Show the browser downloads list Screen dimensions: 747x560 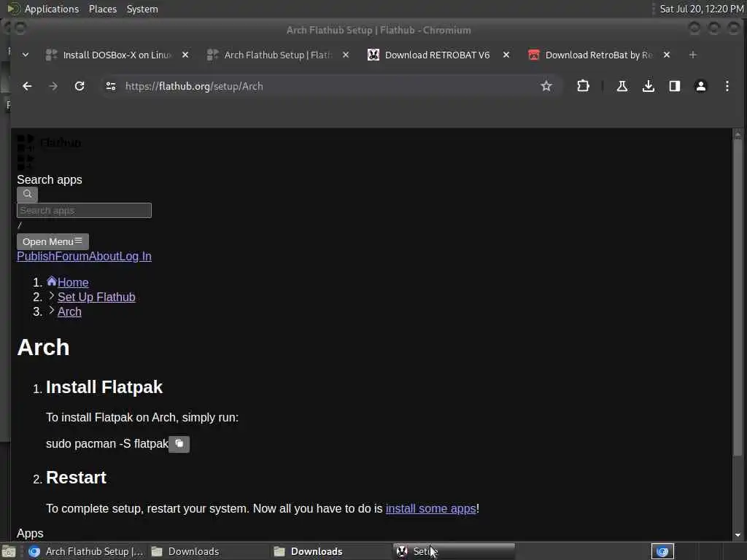point(648,86)
